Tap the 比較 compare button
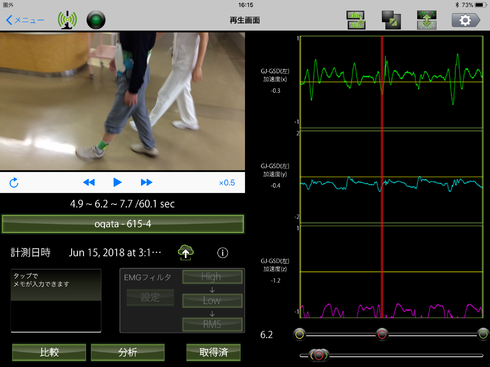 [x=49, y=352]
